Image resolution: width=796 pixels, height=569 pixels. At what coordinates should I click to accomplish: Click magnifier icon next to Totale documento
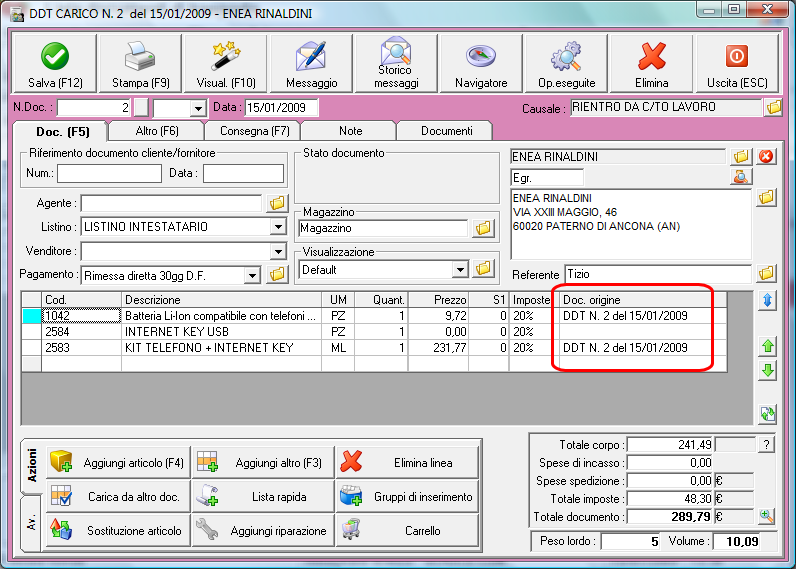click(767, 517)
